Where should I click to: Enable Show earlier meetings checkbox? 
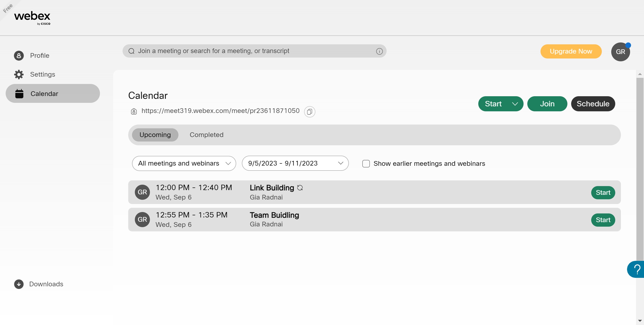[366, 164]
